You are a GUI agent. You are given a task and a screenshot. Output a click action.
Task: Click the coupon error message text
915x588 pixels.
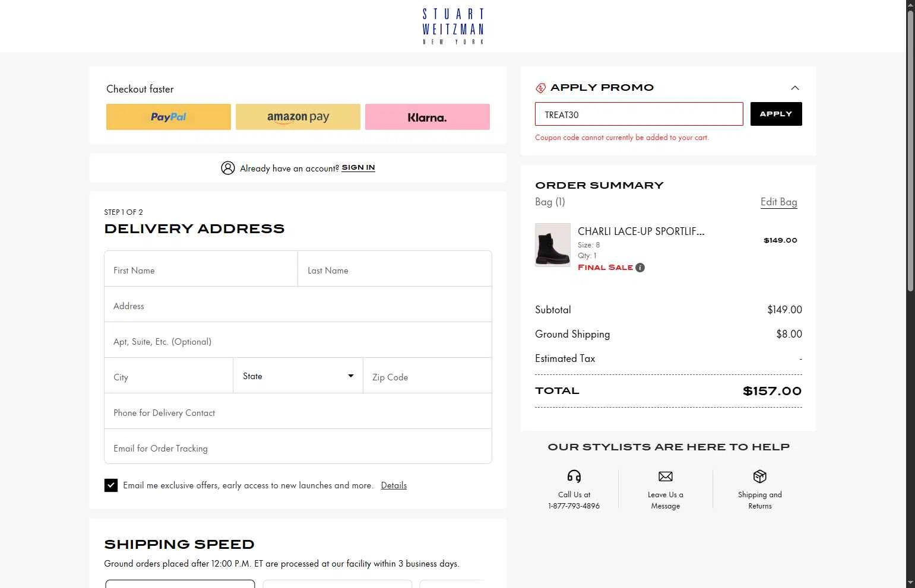click(622, 138)
